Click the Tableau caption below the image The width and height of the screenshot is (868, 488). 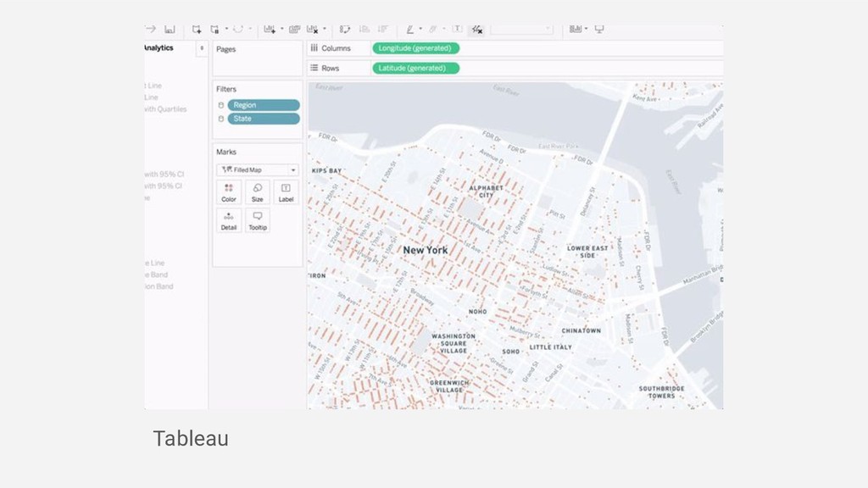pos(191,439)
